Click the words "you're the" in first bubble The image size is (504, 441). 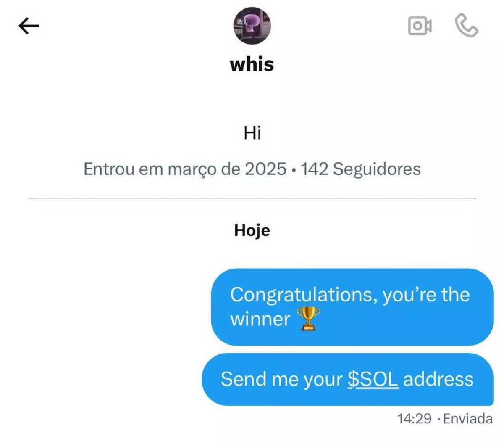click(426, 295)
